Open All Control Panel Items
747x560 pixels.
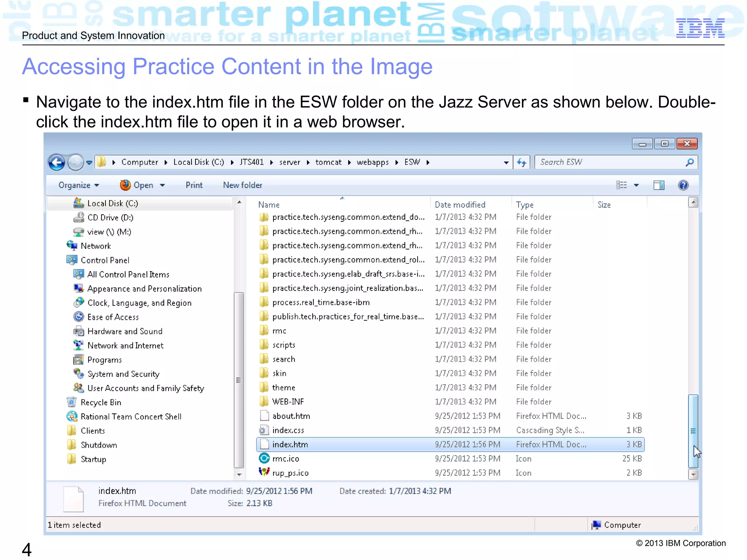[x=128, y=275]
